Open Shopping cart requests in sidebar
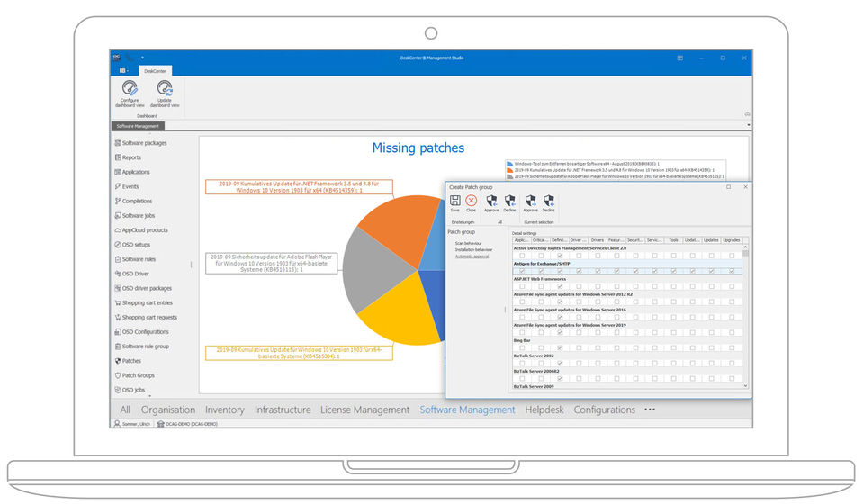Viewport: 864px width, 504px height. click(x=146, y=318)
